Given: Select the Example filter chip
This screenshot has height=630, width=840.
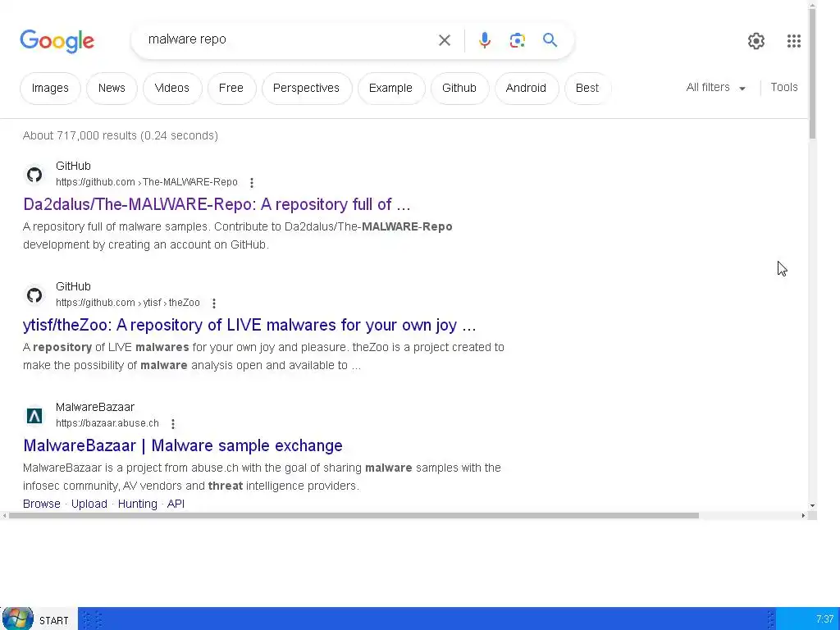Looking at the screenshot, I should 390,88.
